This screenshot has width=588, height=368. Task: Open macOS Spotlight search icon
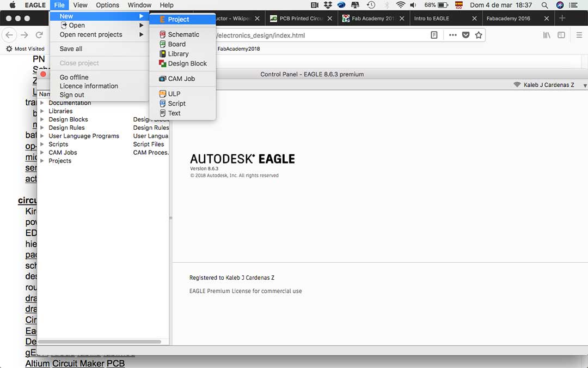click(x=544, y=5)
